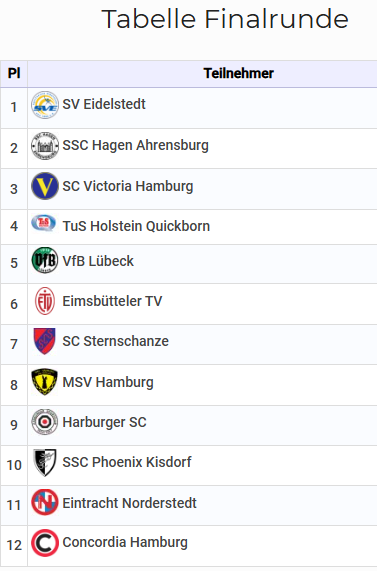Click the MSV Hamburg yellow-black crest

coord(44,382)
